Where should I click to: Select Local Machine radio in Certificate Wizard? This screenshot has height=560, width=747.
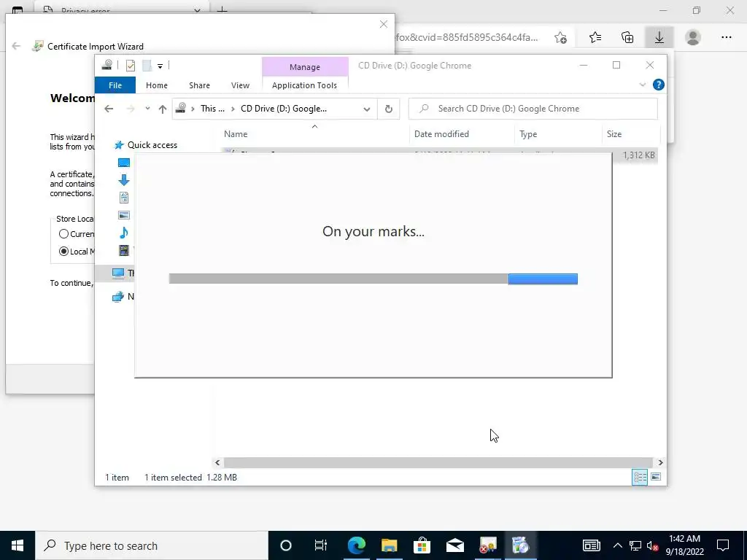point(63,252)
